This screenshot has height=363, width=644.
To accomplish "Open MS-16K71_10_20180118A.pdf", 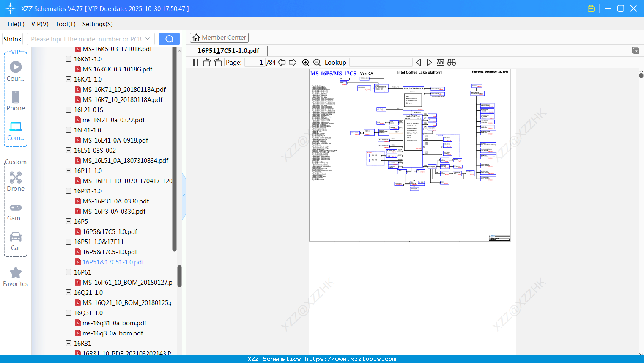I will (x=124, y=89).
